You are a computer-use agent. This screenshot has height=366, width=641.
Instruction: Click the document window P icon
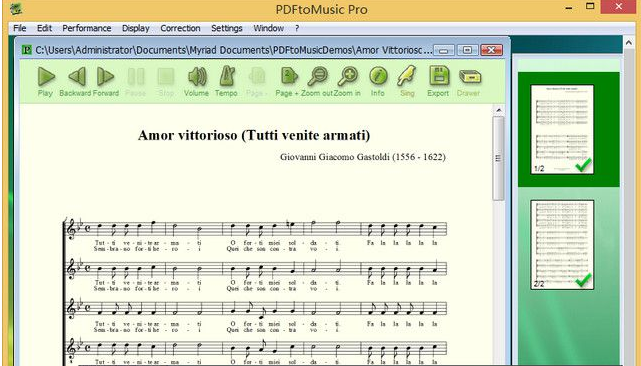coord(27,50)
